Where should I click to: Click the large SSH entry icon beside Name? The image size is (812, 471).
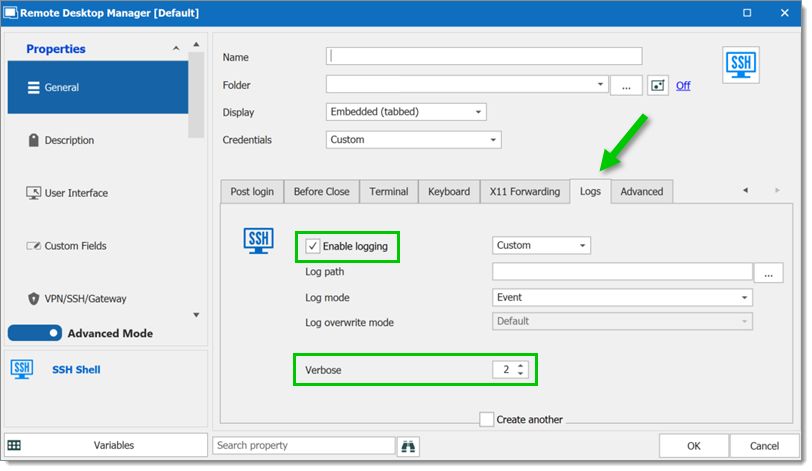[741, 65]
